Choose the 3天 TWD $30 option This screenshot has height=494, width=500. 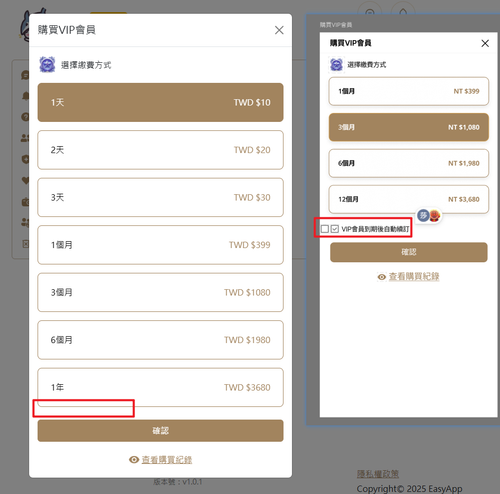(160, 197)
